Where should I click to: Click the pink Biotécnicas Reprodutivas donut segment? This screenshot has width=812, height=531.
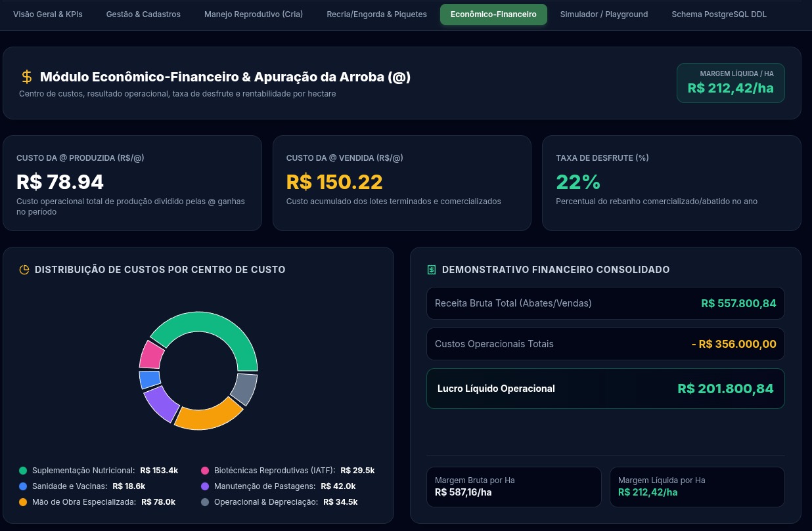tap(151, 355)
